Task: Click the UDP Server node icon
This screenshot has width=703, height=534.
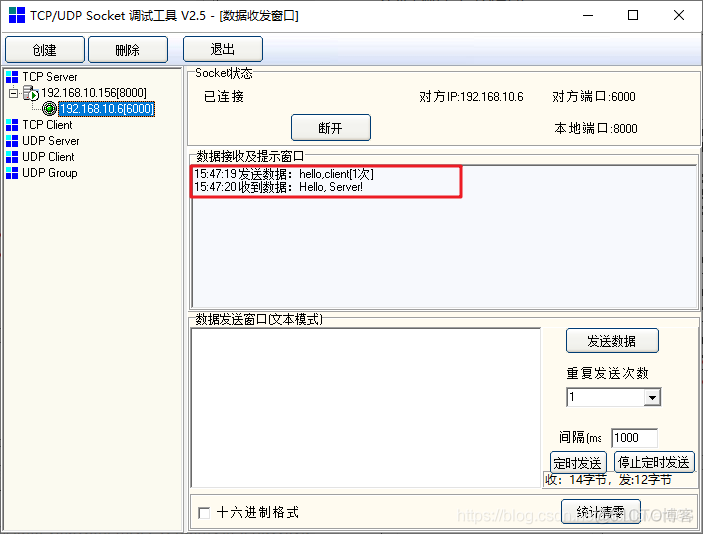Action: (12, 141)
